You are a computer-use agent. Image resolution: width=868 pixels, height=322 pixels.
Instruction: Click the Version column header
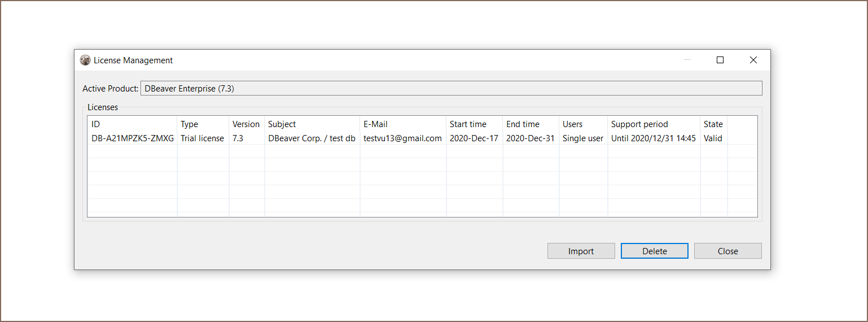pos(246,124)
